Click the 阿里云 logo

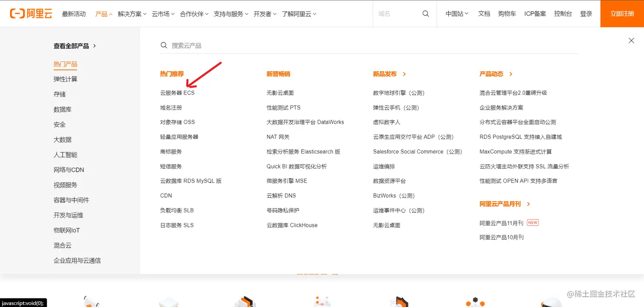[31, 14]
